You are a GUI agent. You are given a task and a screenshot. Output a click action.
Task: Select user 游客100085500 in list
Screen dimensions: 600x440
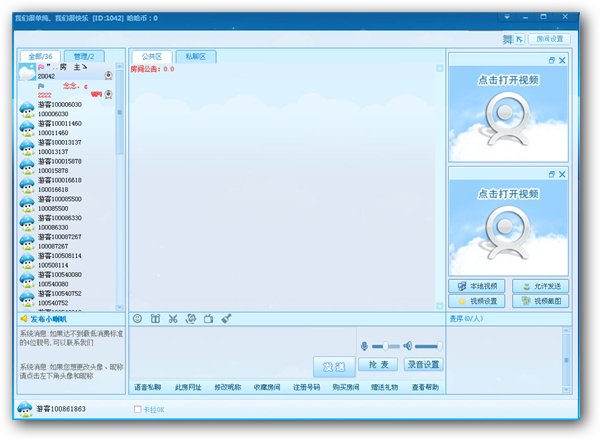(67, 204)
